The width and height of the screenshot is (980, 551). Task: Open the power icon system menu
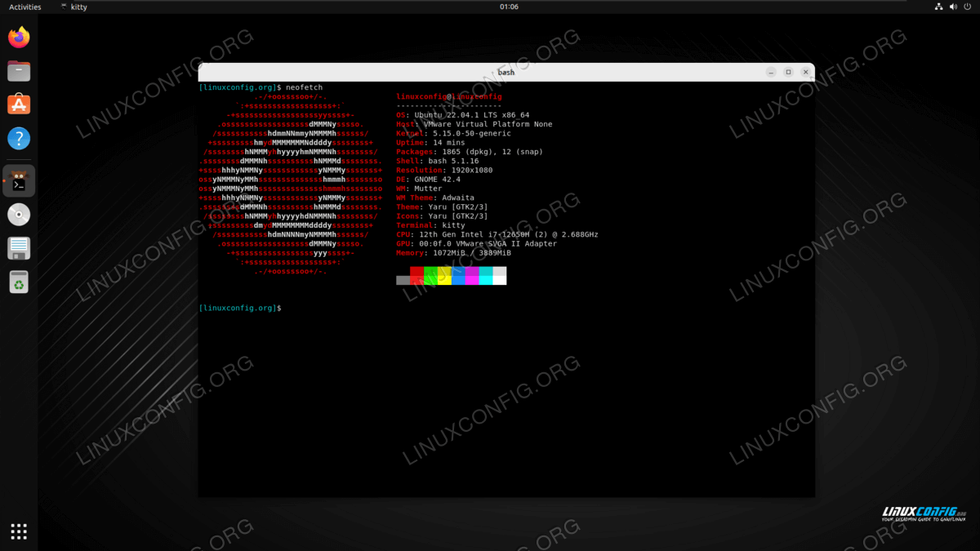coord(968,7)
